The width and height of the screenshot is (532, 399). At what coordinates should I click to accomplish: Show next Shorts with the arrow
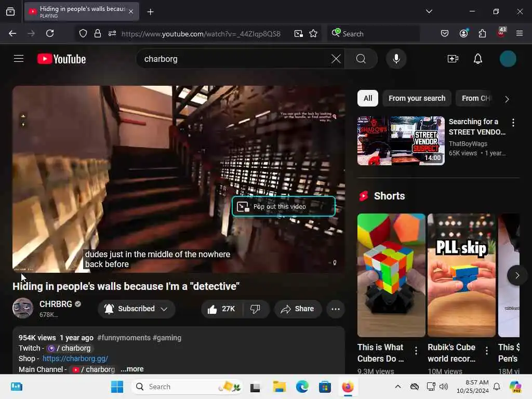pos(517,275)
